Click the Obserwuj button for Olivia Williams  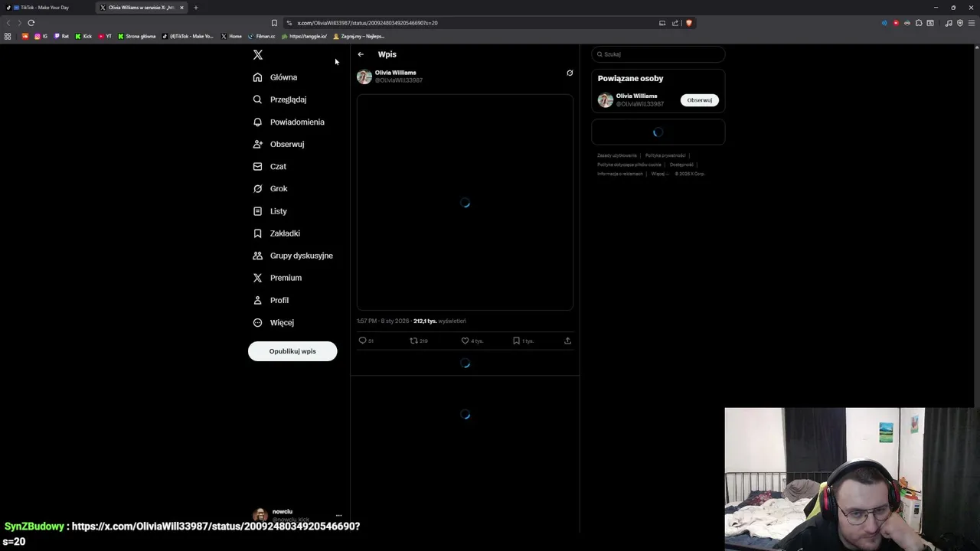tap(700, 100)
